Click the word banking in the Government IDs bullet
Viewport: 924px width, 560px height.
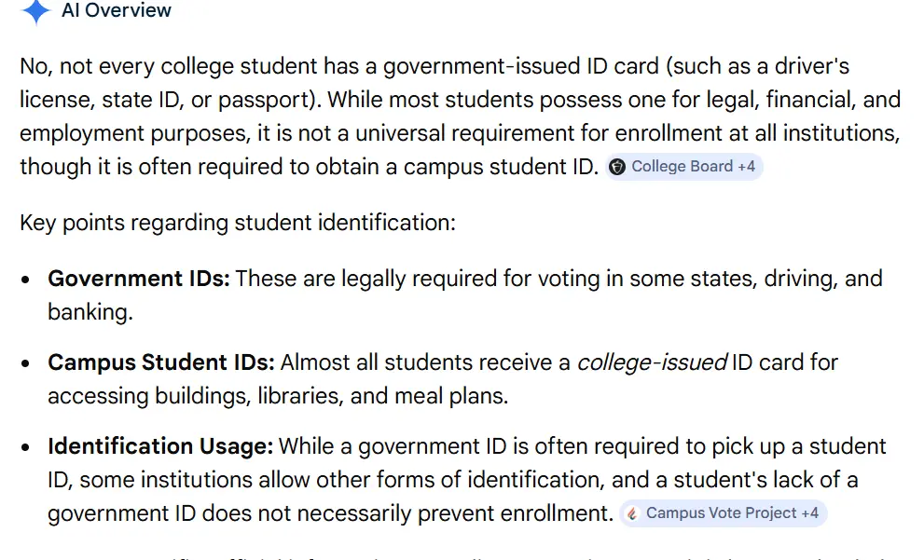click(x=90, y=312)
